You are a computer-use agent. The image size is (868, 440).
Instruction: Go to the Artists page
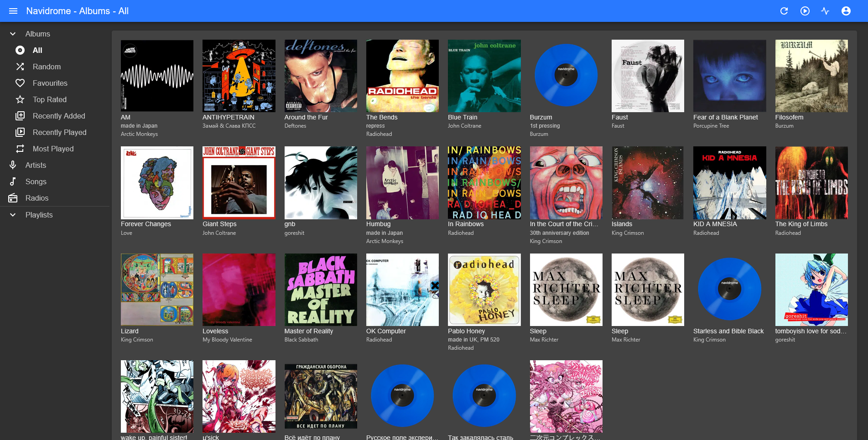55,165
